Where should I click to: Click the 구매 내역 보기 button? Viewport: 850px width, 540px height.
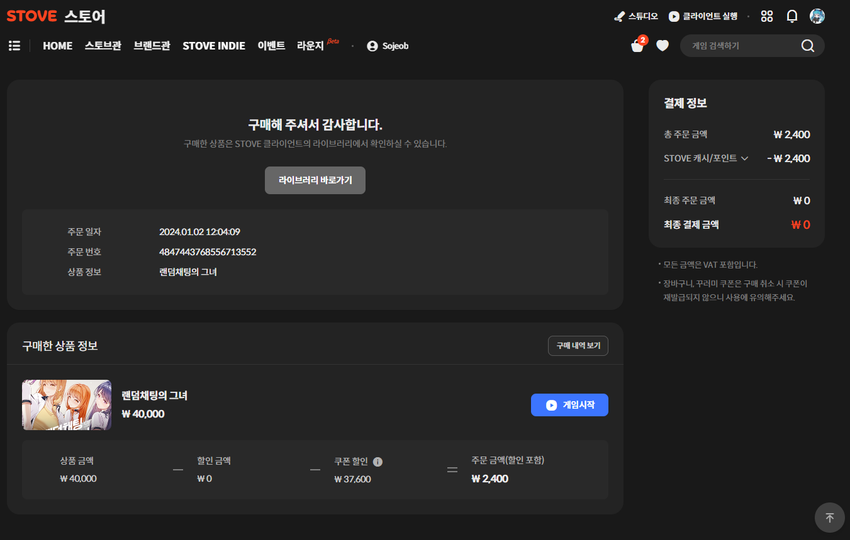coord(578,346)
